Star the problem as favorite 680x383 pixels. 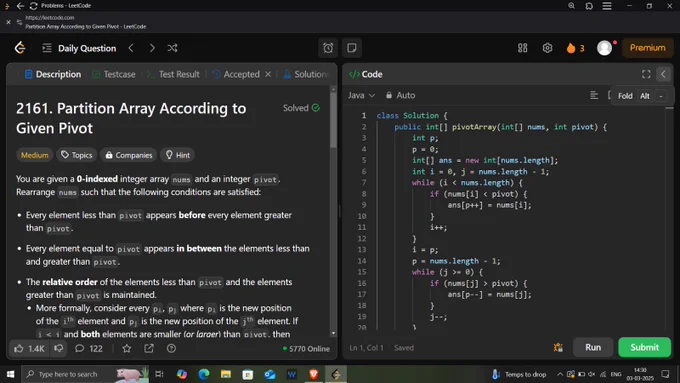(x=127, y=348)
